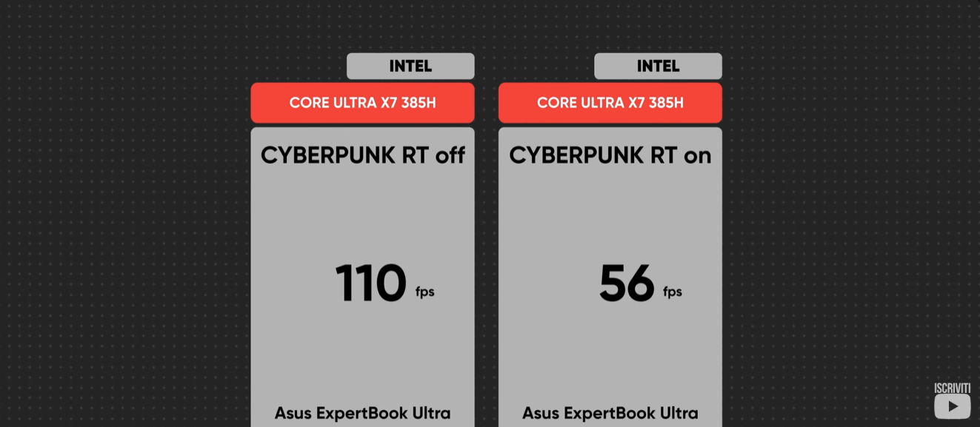Click the 56 benchmark number
980x427 pixels.
(627, 283)
